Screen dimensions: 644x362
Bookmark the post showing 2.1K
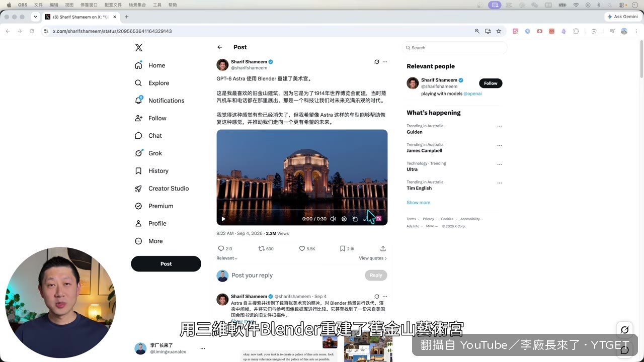(347, 248)
